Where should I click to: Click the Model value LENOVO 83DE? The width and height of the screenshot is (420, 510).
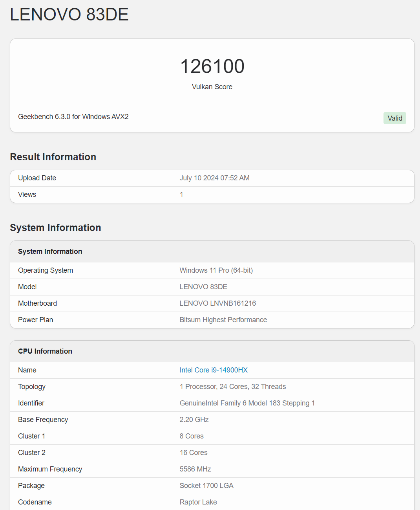[203, 287]
